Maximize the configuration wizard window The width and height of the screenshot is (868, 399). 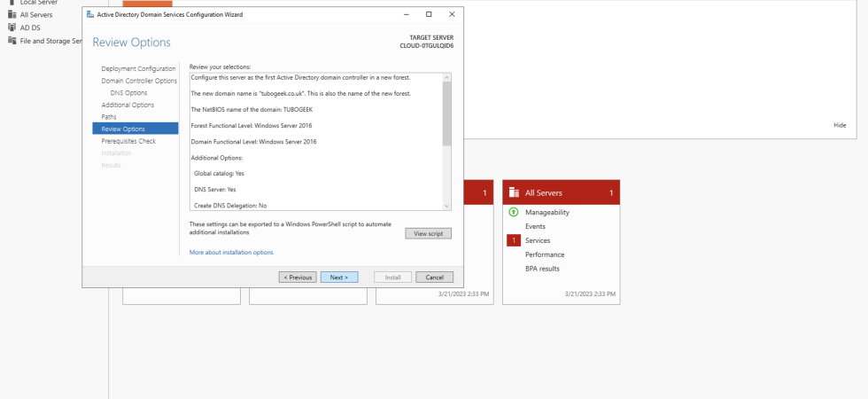click(x=429, y=14)
